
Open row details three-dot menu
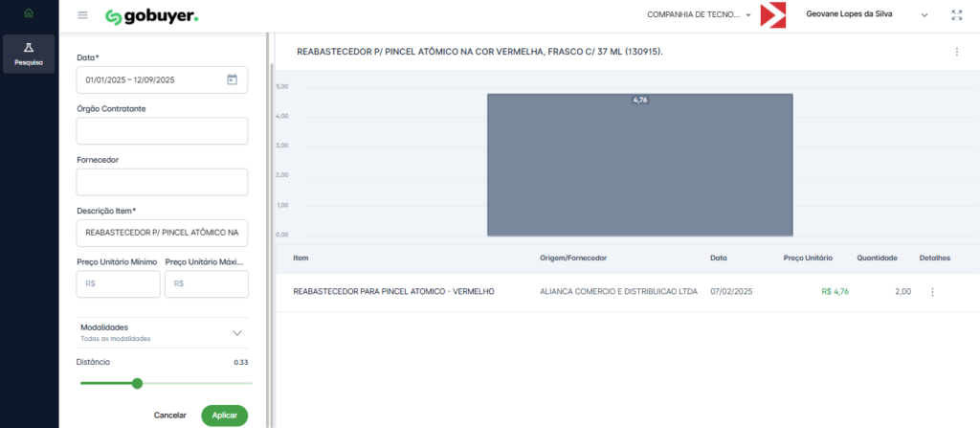(932, 292)
